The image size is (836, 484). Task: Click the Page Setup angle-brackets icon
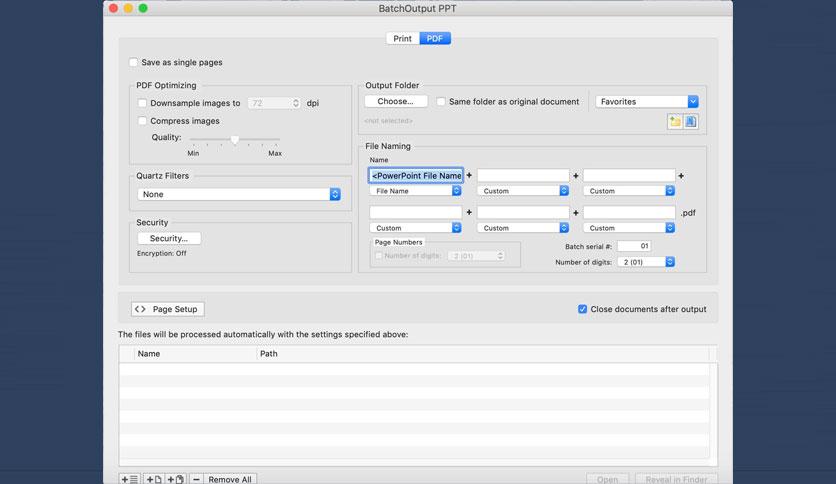(140, 309)
